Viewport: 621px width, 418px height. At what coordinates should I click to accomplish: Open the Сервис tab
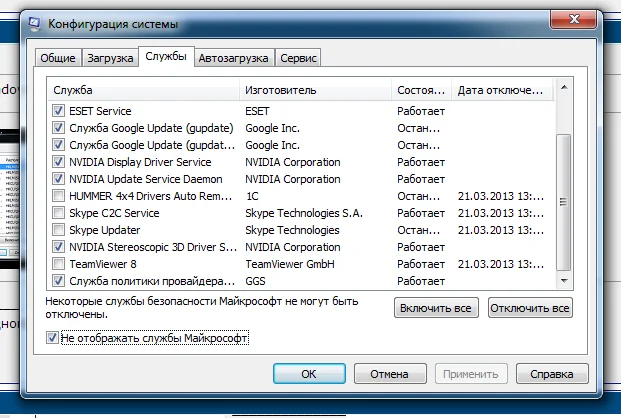(298, 58)
